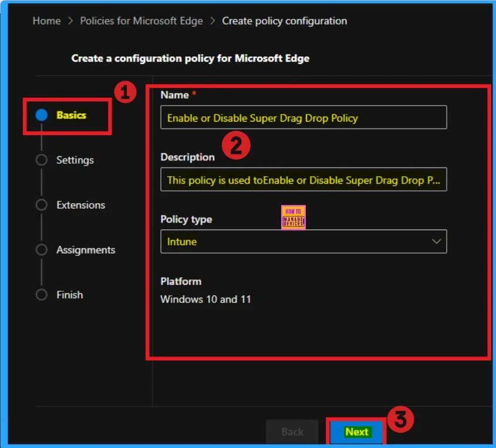Click the Name label

(174, 95)
